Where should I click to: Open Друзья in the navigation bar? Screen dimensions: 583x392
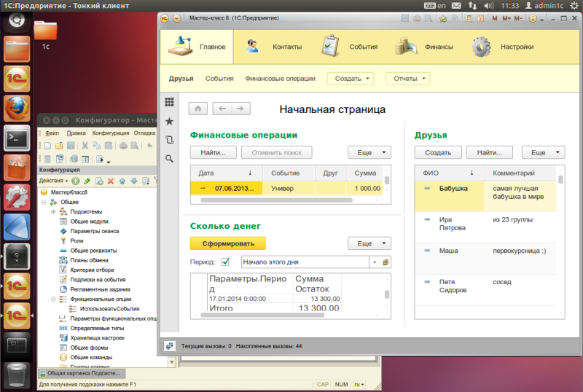181,79
